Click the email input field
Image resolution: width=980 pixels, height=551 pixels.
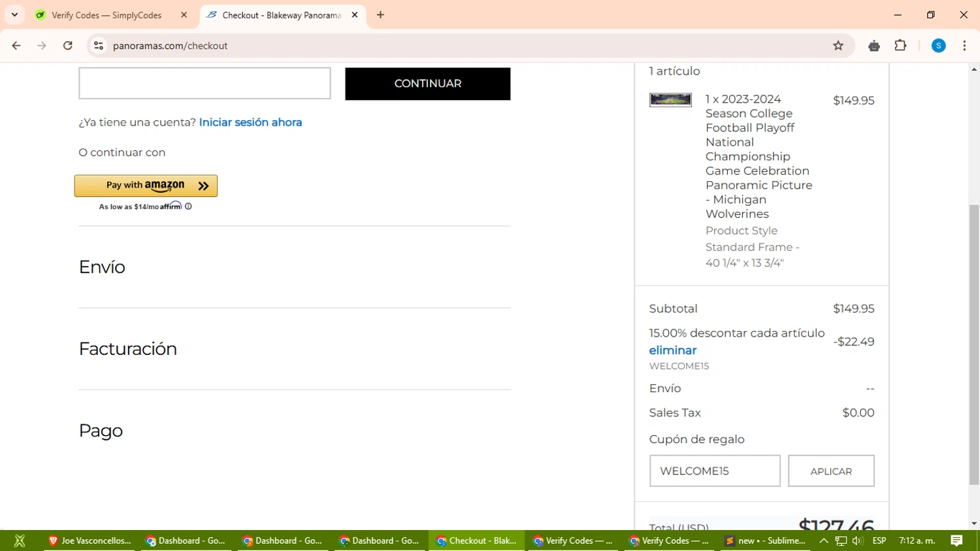[x=204, y=83]
